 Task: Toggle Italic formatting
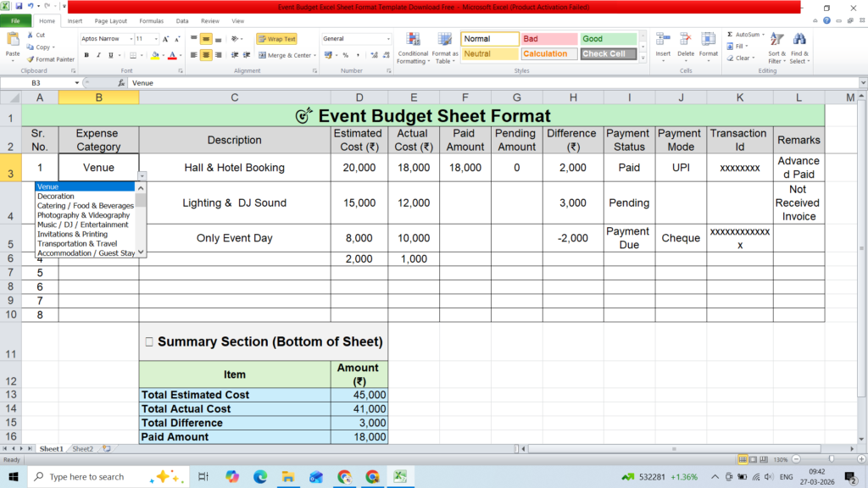pos(98,55)
